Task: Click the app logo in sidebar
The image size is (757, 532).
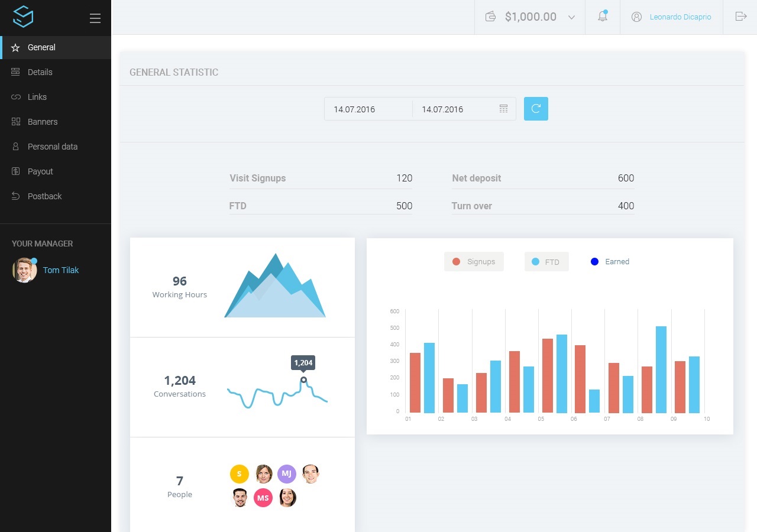Action: [x=23, y=17]
